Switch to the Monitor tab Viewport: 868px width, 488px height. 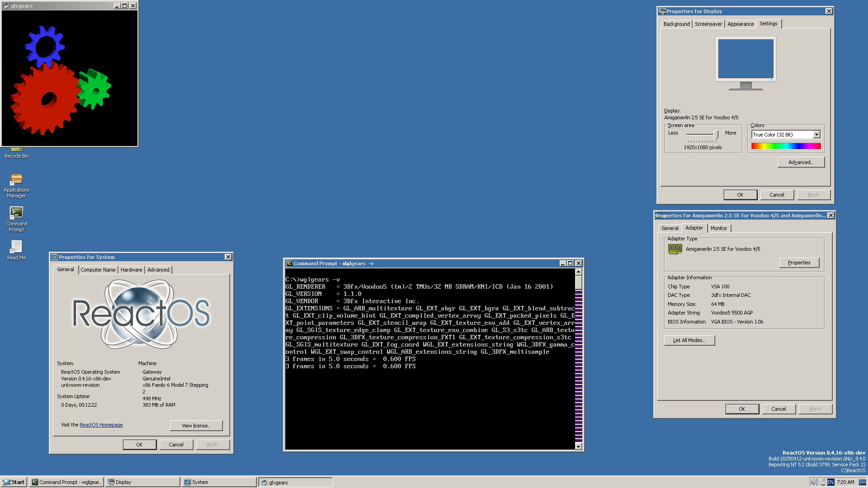coord(718,228)
